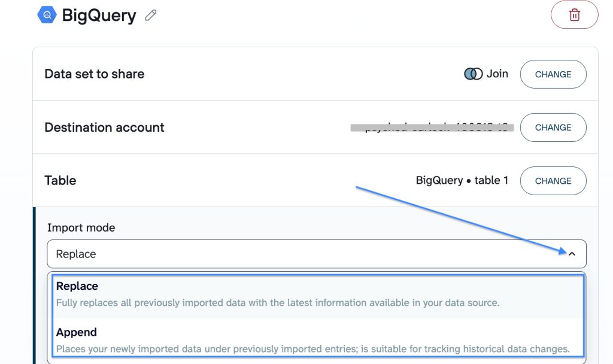The width and height of the screenshot is (613, 364).
Task: Change the destination account
Action: (553, 128)
